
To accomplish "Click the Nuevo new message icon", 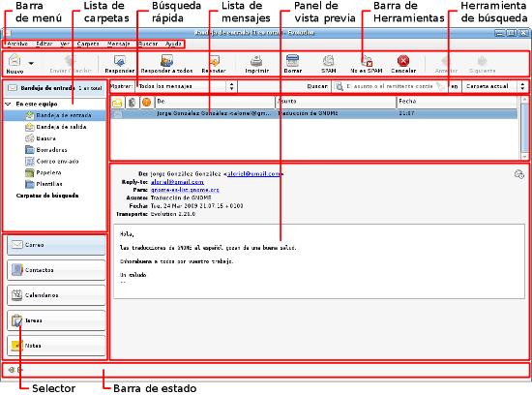I will pos(15,60).
